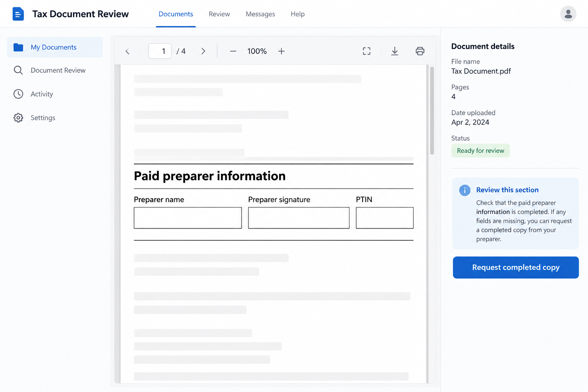Open My Documents in sidebar
Screen dimensions: 588x392
tap(55, 47)
